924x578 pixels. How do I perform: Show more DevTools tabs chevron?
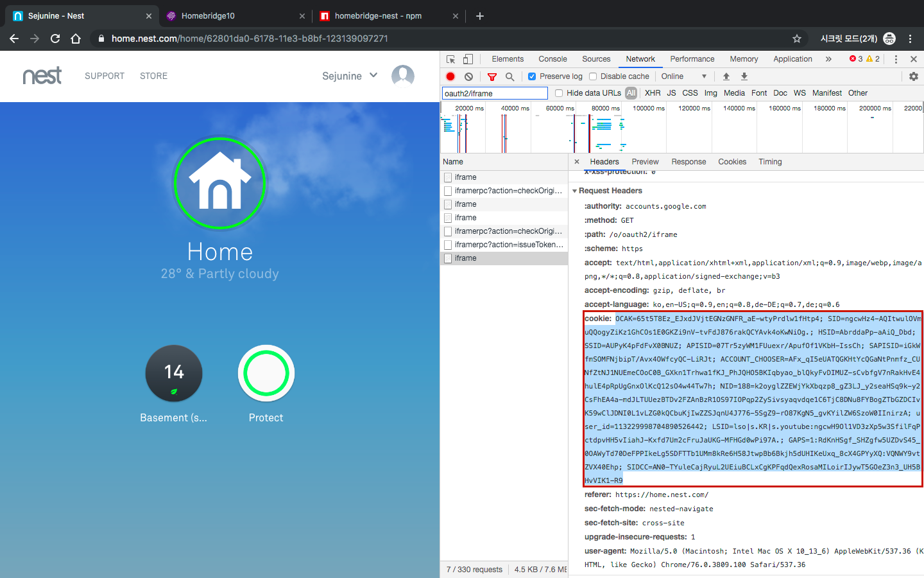(x=828, y=59)
